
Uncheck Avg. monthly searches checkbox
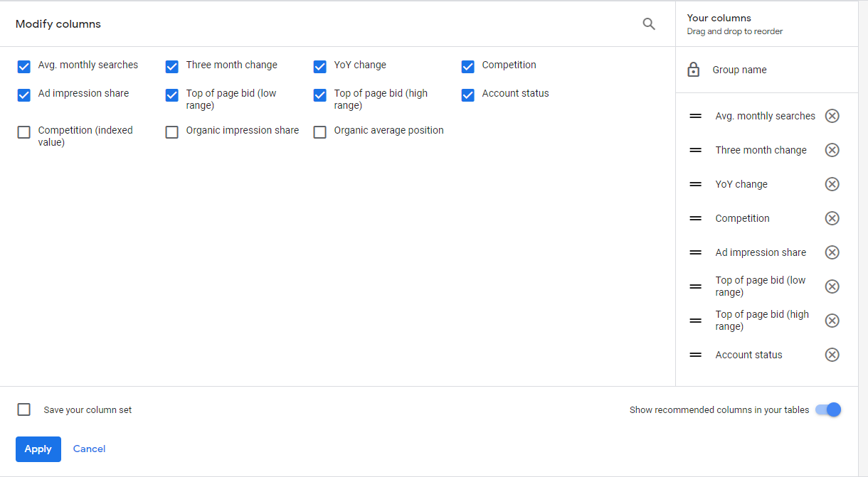point(24,67)
